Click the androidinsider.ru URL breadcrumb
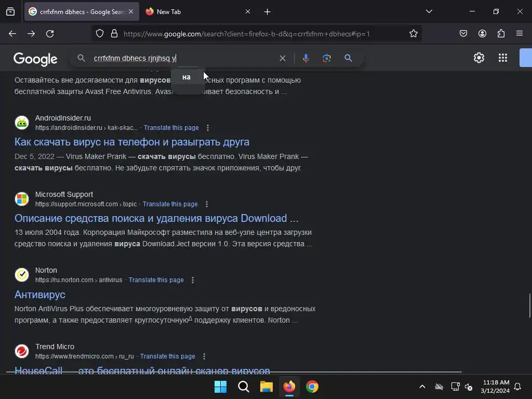This screenshot has height=399, width=532. coord(86,128)
